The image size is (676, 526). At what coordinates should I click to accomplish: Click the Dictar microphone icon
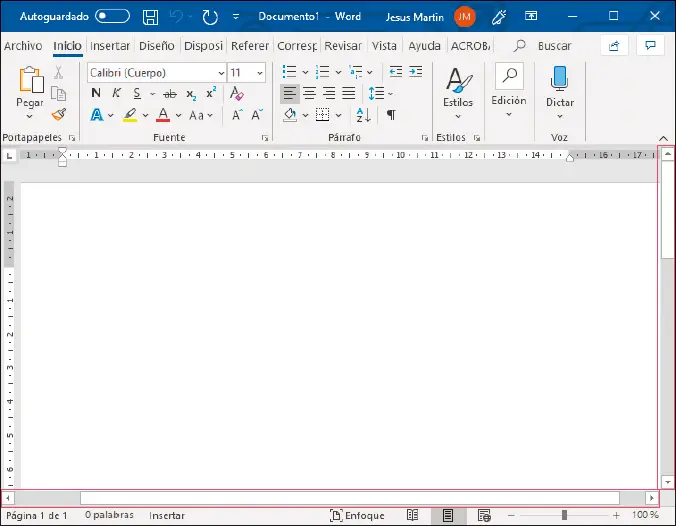pyautogui.click(x=559, y=80)
